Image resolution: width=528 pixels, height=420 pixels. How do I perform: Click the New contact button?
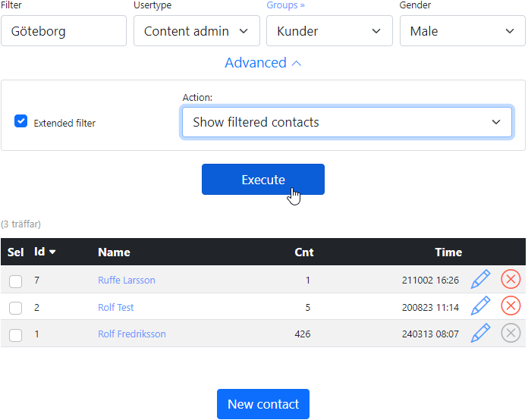click(x=262, y=404)
